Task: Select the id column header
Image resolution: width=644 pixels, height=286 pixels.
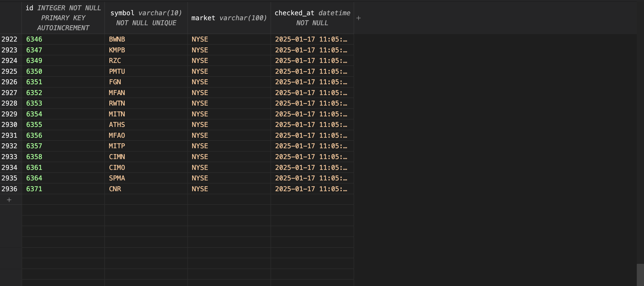Action: point(63,18)
